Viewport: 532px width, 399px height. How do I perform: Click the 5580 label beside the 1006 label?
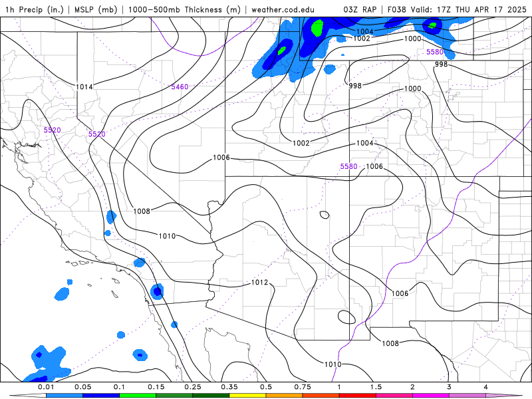coord(348,166)
